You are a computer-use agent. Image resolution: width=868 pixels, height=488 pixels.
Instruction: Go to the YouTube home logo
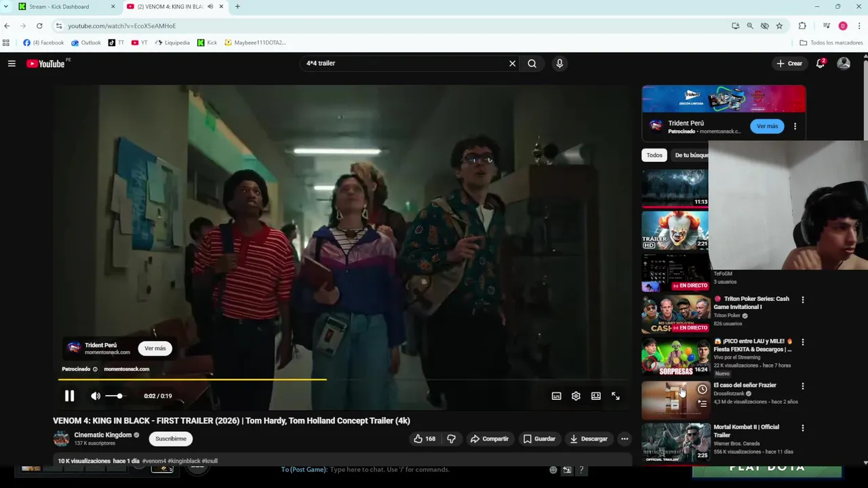[x=45, y=64]
